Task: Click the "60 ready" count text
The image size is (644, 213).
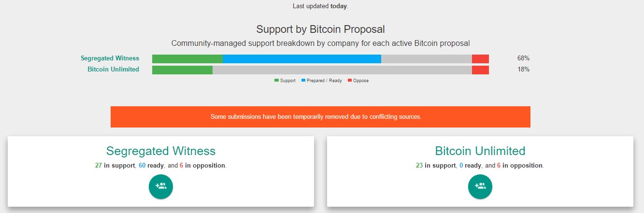Action: (151, 166)
